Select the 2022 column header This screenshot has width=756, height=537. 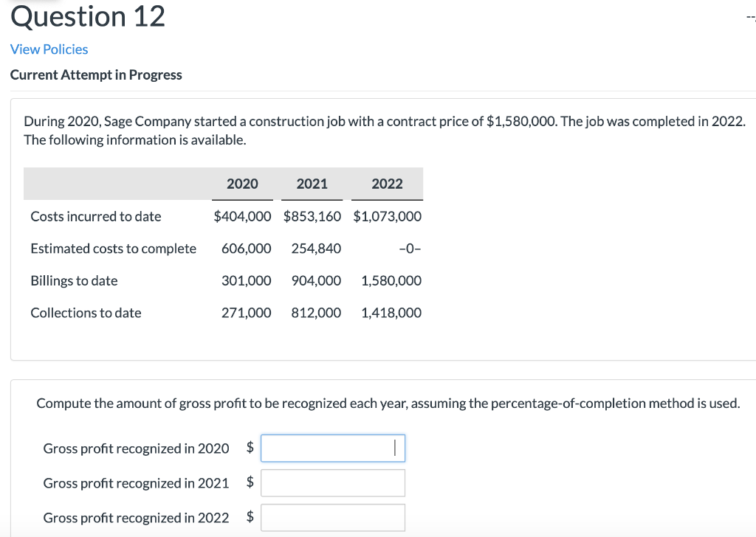[387, 184]
